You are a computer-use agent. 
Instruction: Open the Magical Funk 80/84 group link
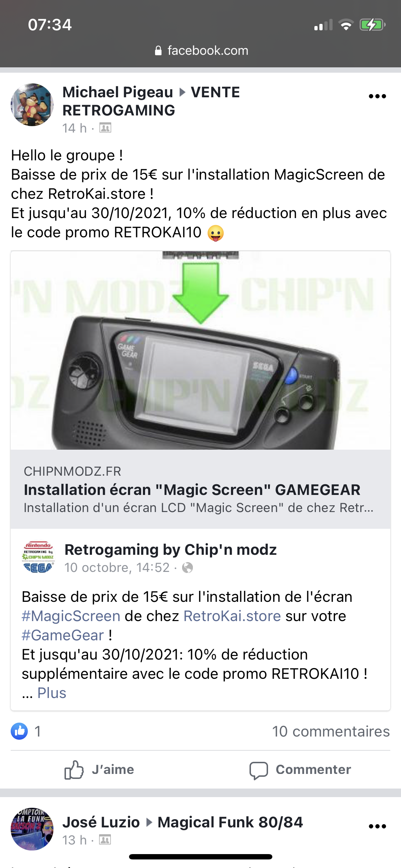pos(230,822)
